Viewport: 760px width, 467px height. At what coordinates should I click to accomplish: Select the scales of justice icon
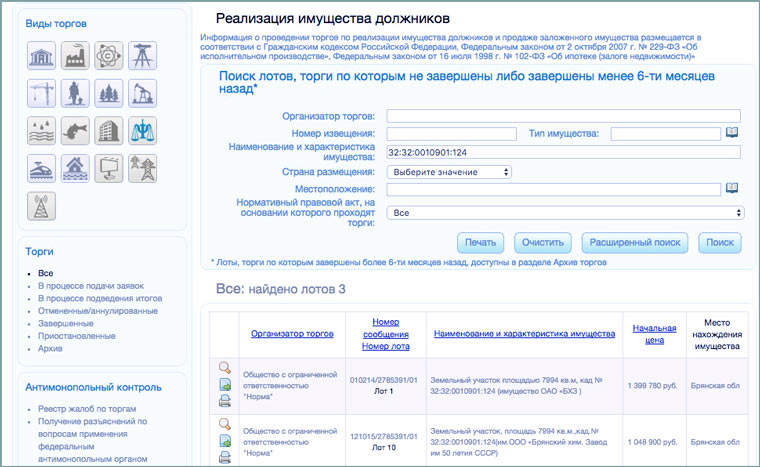pyautogui.click(x=143, y=130)
